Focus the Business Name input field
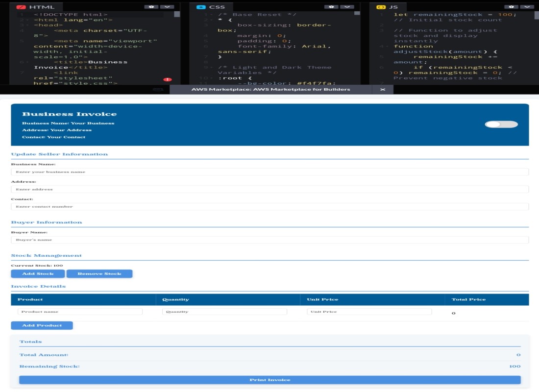 tap(270, 171)
